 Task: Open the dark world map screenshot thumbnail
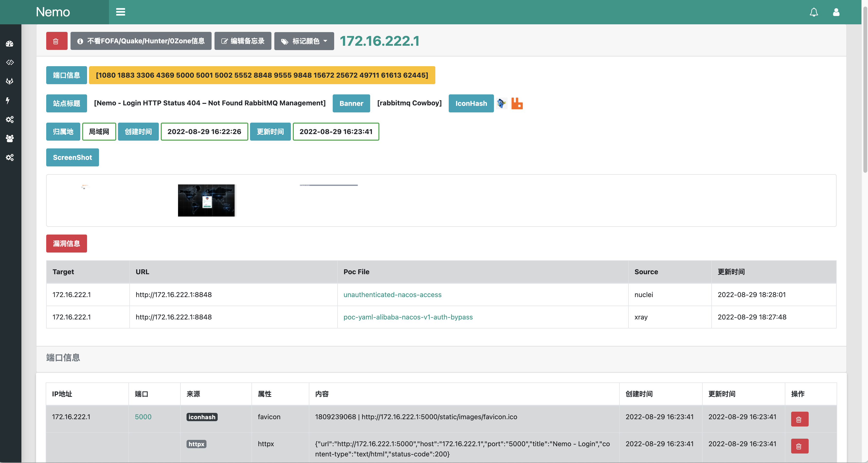pos(206,200)
